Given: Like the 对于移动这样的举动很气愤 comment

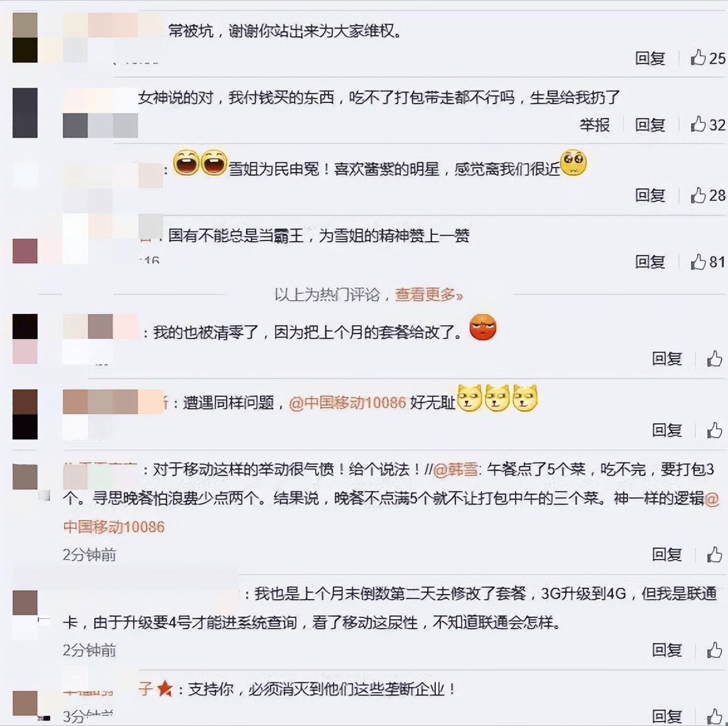Looking at the screenshot, I should (715, 555).
